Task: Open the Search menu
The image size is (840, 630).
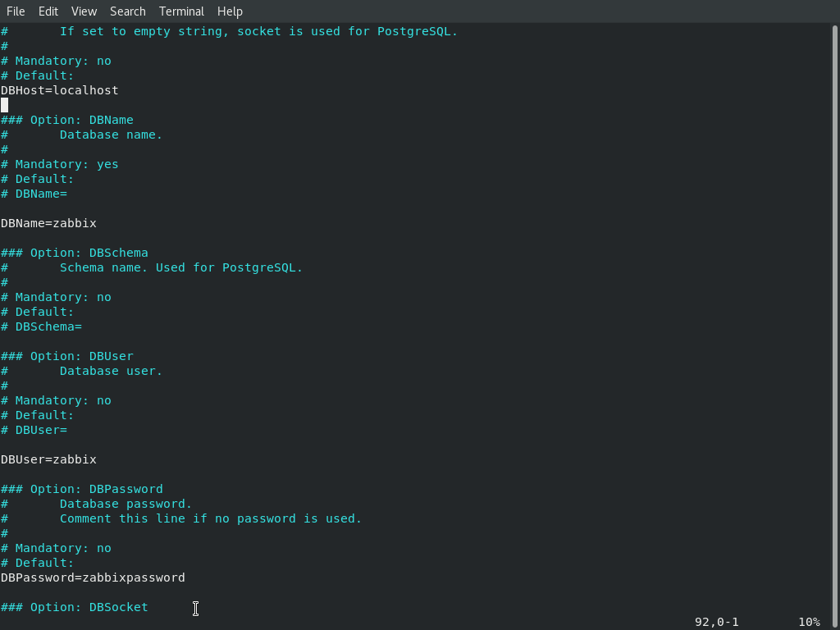Action: coord(127,11)
